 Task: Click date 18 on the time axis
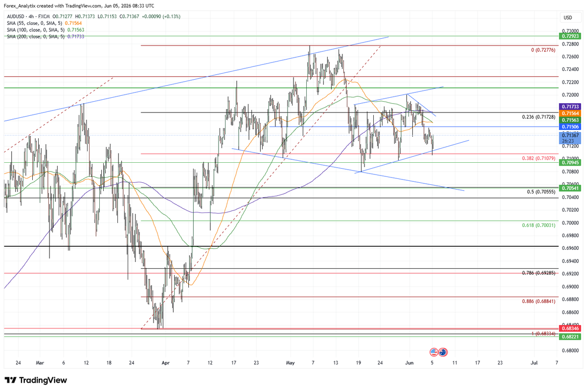109,363
